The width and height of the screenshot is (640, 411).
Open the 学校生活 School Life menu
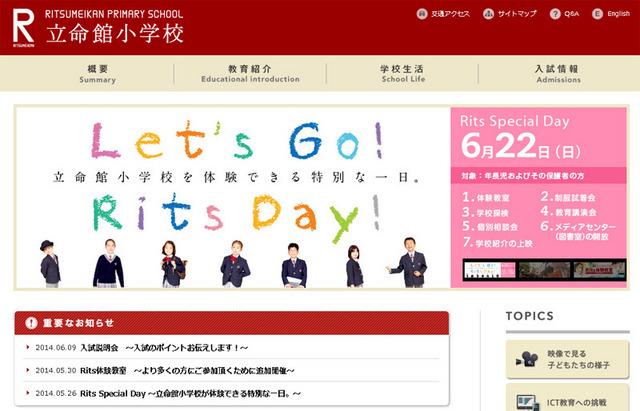pos(403,74)
